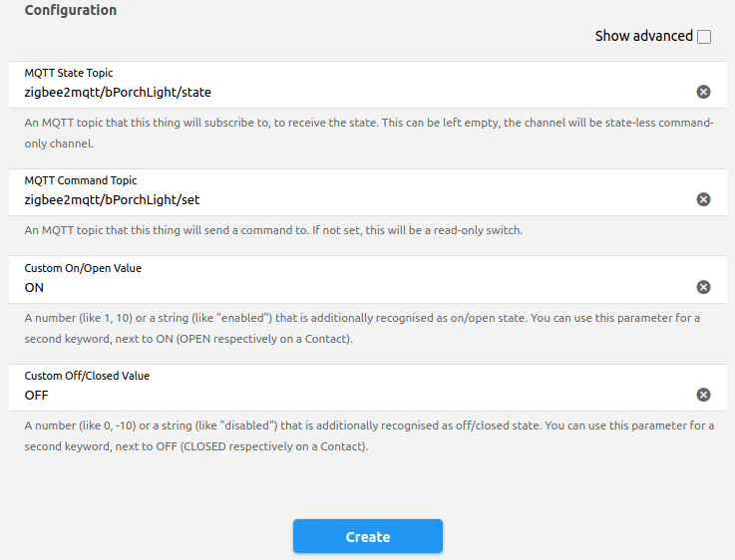
Task: Click the Configuration heading
Action: pyautogui.click(x=70, y=10)
